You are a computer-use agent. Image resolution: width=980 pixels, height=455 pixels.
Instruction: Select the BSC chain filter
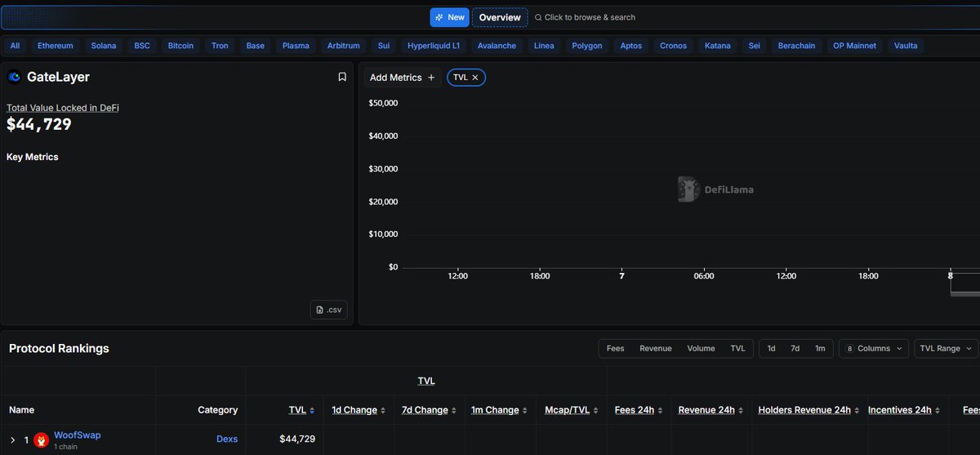(x=142, y=46)
